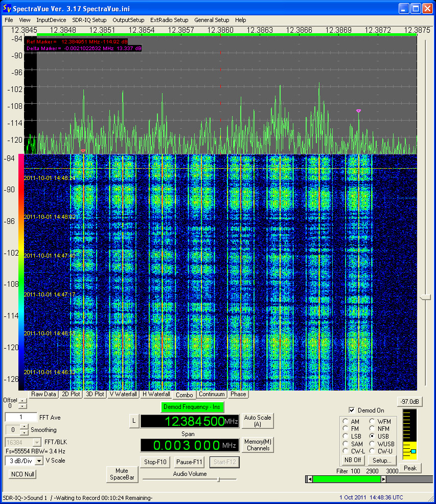Click the filter bar left arrow
The width and height of the screenshot is (436, 504).
coord(309,479)
